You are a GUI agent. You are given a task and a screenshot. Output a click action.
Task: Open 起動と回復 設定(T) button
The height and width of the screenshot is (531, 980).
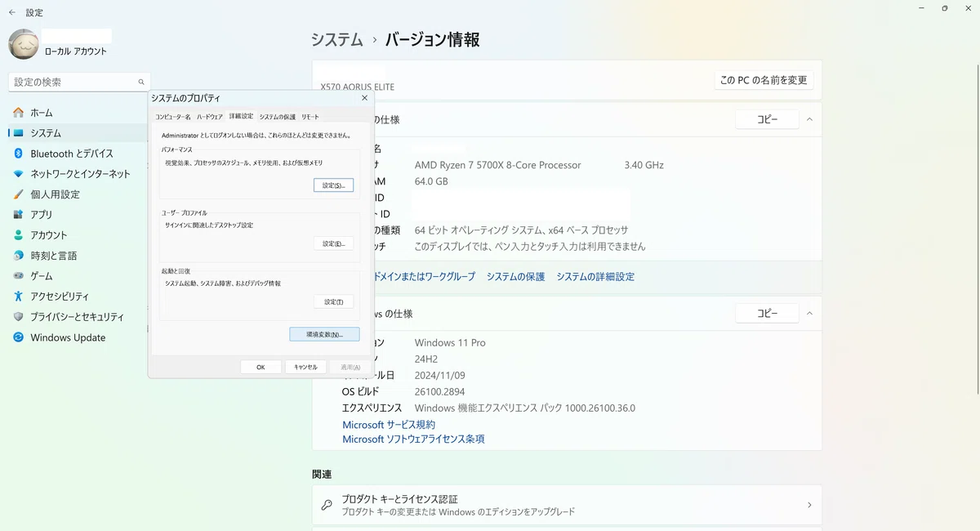pyautogui.click(x=333, y=301)
